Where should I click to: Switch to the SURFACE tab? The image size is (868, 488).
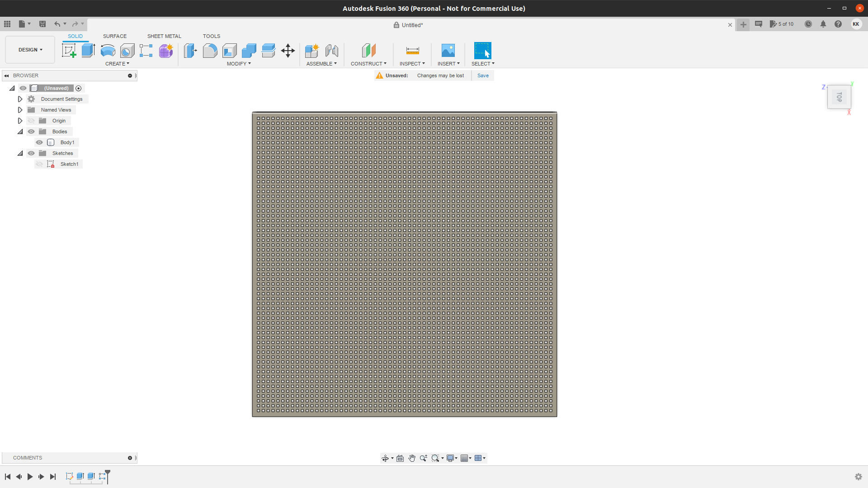[114, 36]
